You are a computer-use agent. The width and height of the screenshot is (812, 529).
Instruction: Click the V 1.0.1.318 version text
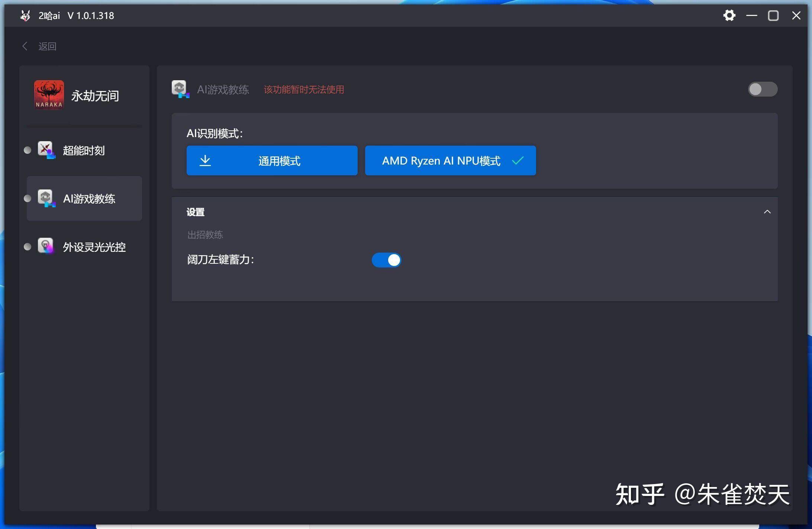(x=91, y=16)
